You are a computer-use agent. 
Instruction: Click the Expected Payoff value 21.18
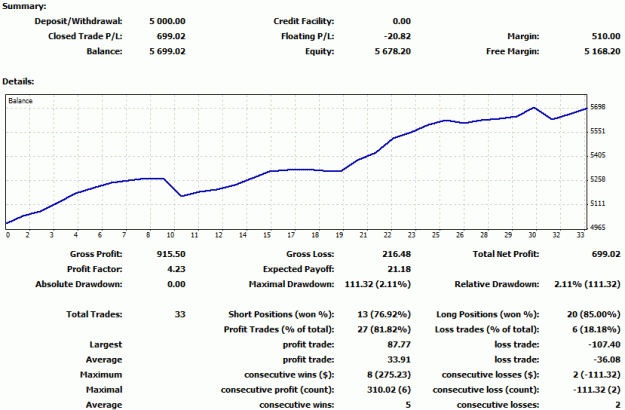[399, 269]
